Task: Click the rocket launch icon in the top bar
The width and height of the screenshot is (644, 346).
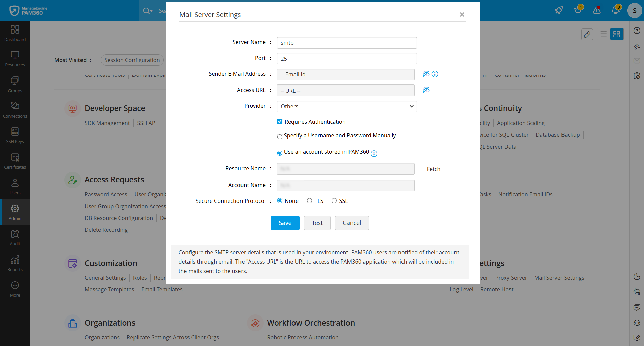Action: 559,10
